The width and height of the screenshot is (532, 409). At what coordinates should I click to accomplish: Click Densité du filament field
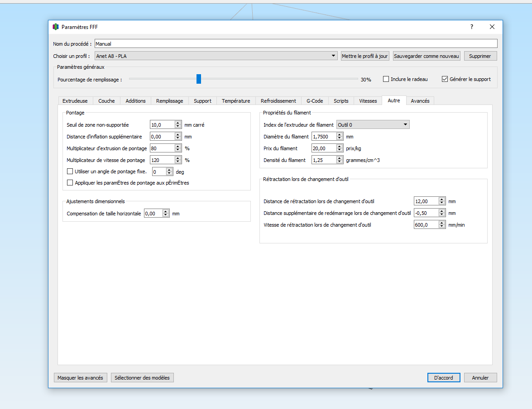click(324, 160)
